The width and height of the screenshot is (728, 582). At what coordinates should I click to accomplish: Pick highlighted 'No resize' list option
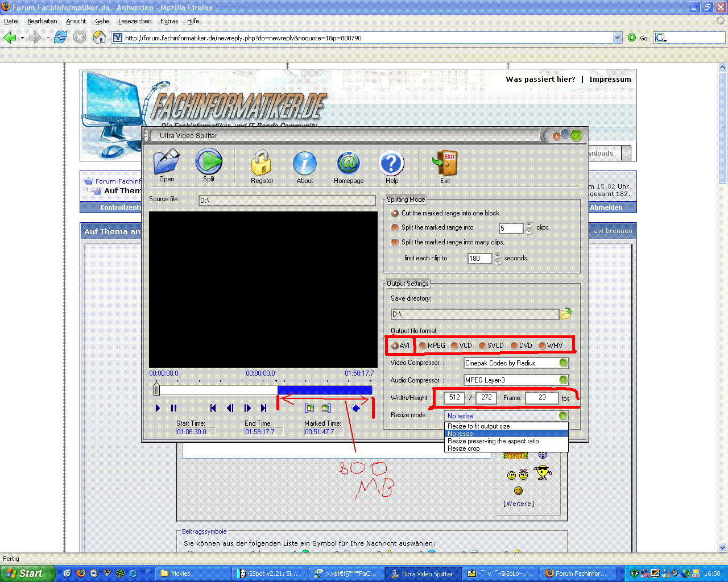tap(506, 434)
